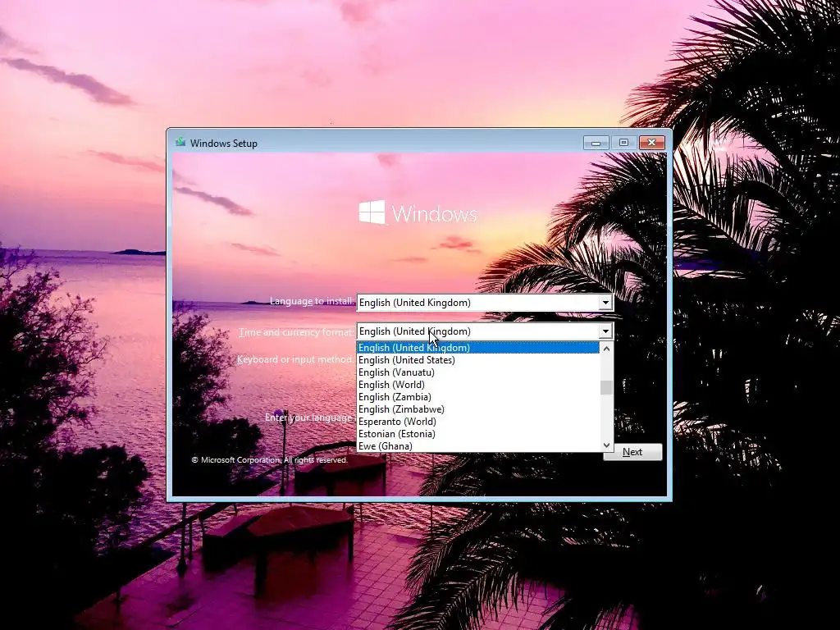Viewport: 840px width, 630px height.
Task: Maximize the Windows Setup window
Action: tap(623, 143)
